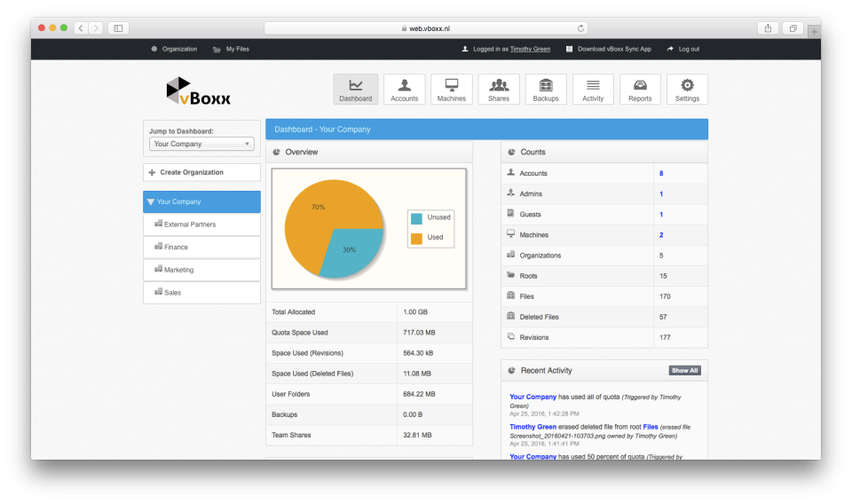Click the browser address bar web.vboxx.nl
The image size is (852, 504).
click(425, 28)
